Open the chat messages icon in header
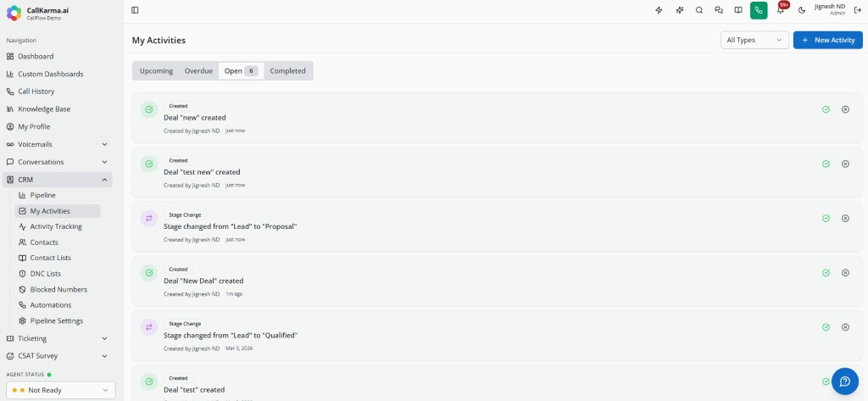The height and width of the screenshot is (401, 868). [719, 10]
